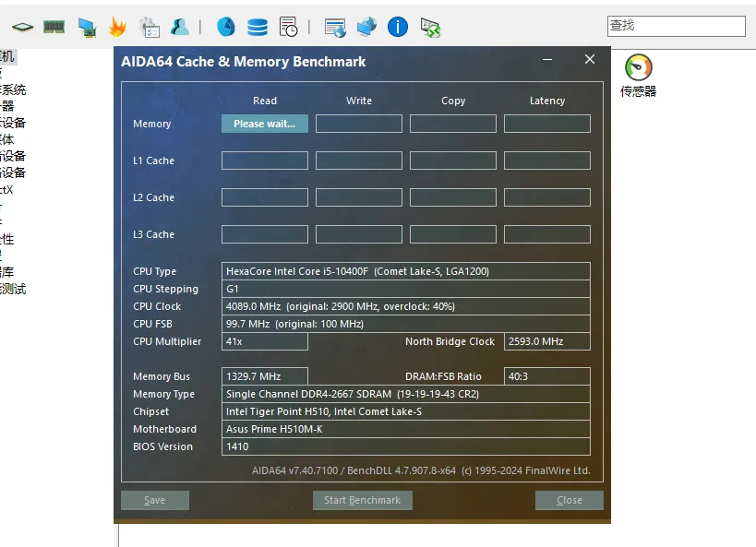Screen dimensions: 756x547
Task: Click the Close button at dialog bottom
Action: [569, 500]
